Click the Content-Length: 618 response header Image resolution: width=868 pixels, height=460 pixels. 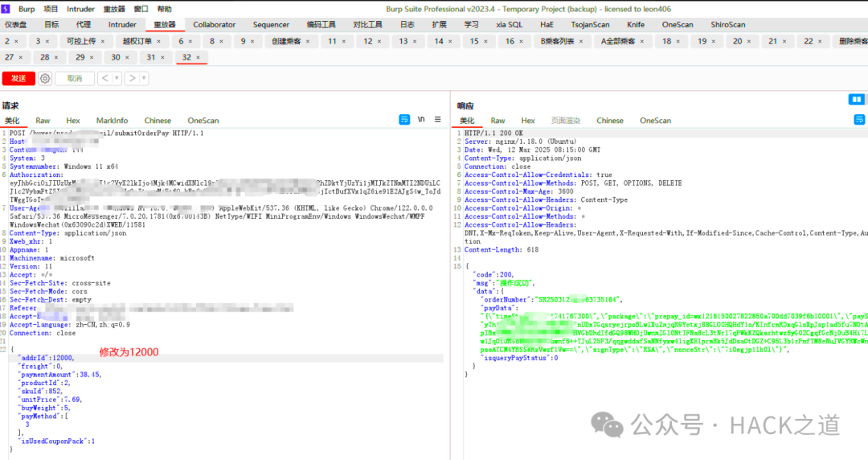coord(502,250)
